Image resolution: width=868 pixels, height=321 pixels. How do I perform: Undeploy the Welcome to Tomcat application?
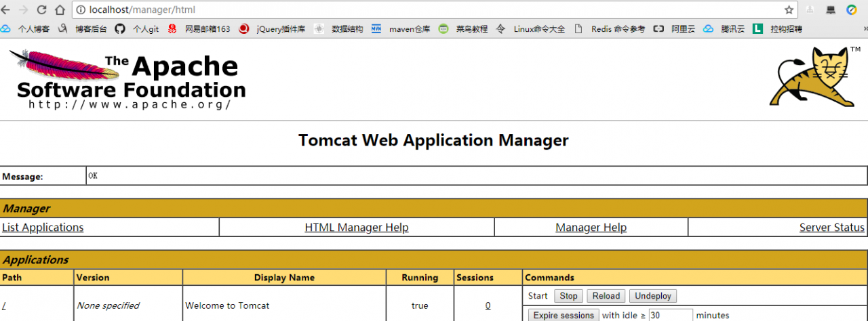[x=653, y=296]
